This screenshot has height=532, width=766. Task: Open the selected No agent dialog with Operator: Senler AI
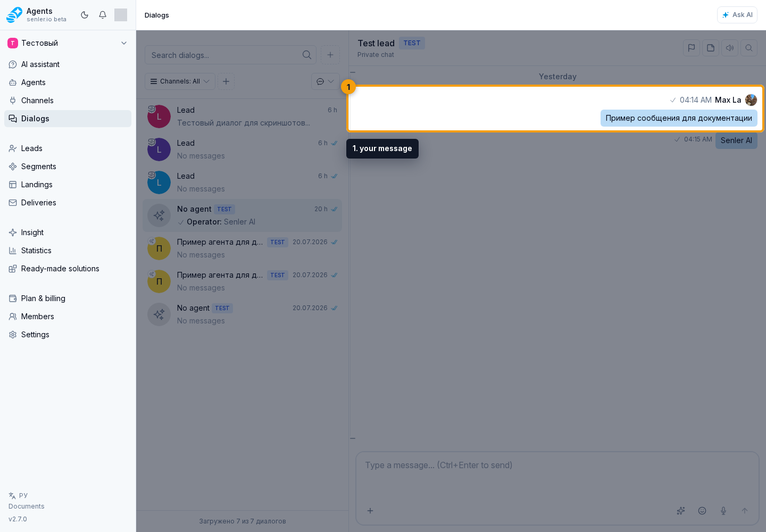coord(242,215)
